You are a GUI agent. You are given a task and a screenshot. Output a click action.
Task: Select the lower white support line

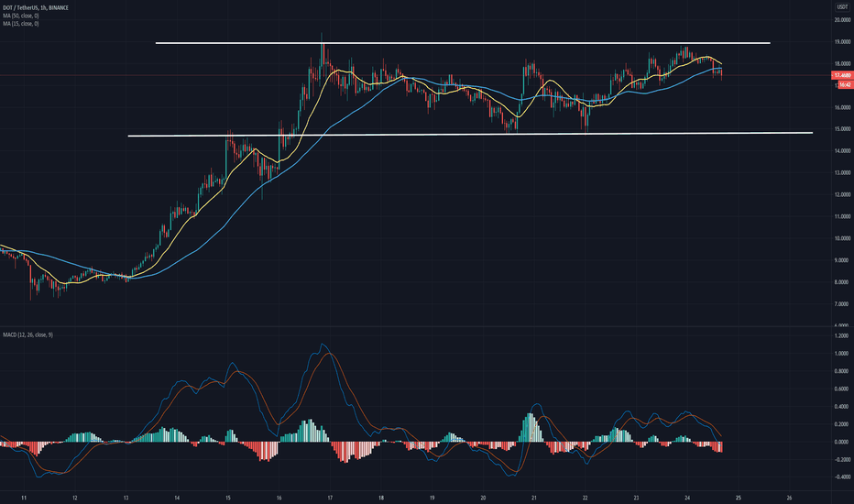tap(470, 134)
